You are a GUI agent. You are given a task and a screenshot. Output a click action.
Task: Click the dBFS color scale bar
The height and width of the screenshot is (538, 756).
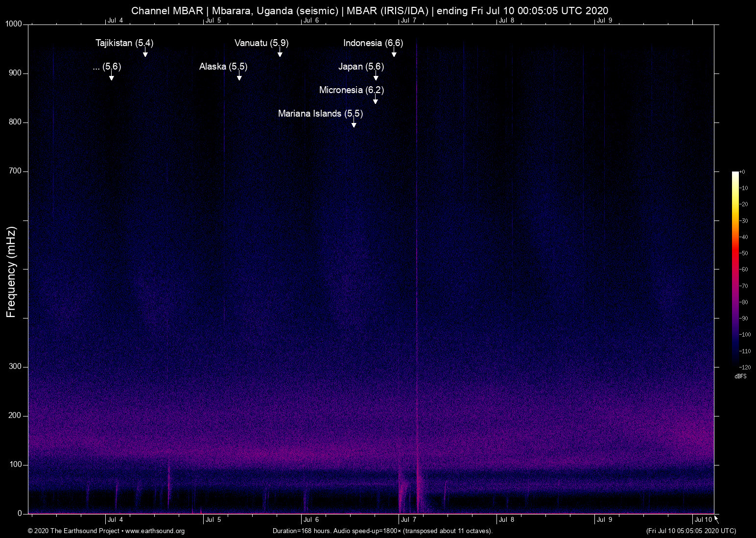tap(735, 269)
